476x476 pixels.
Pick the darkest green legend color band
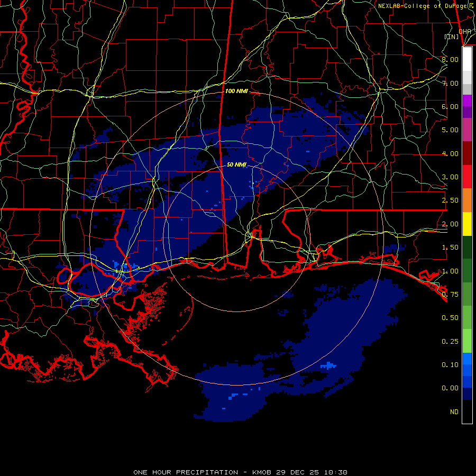467,247
